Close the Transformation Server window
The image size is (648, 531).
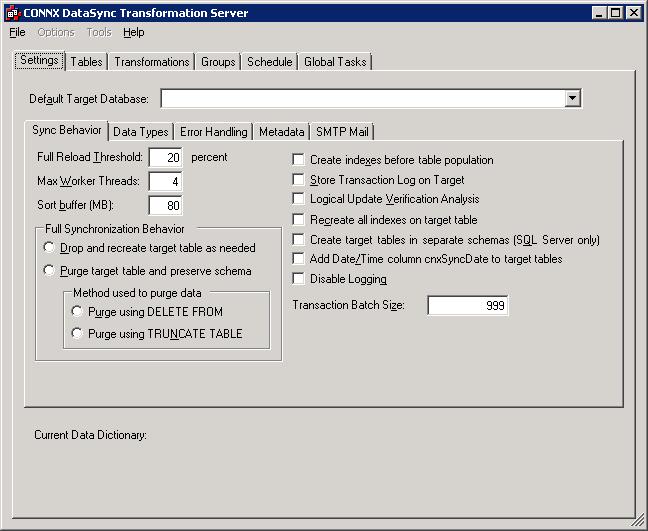[x=633, y=13]
